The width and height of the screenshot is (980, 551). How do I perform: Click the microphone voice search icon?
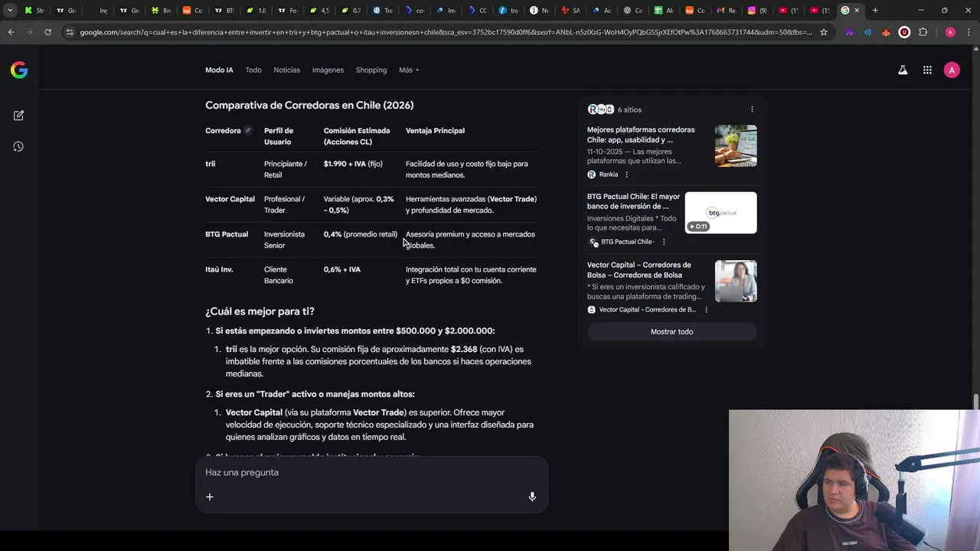532,497
